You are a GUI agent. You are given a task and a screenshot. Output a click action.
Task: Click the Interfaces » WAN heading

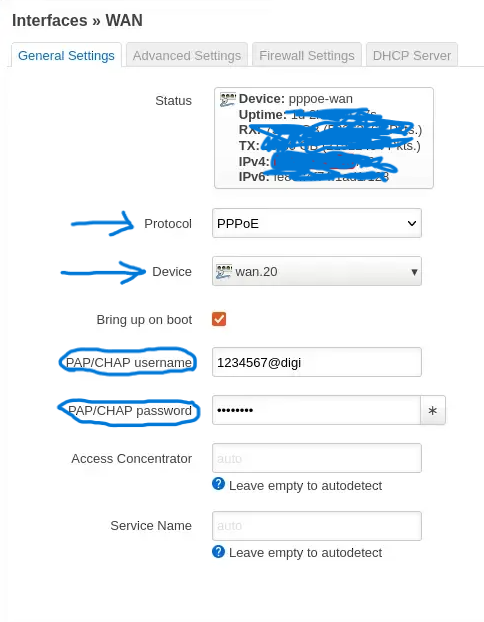[x=77, y=20]
